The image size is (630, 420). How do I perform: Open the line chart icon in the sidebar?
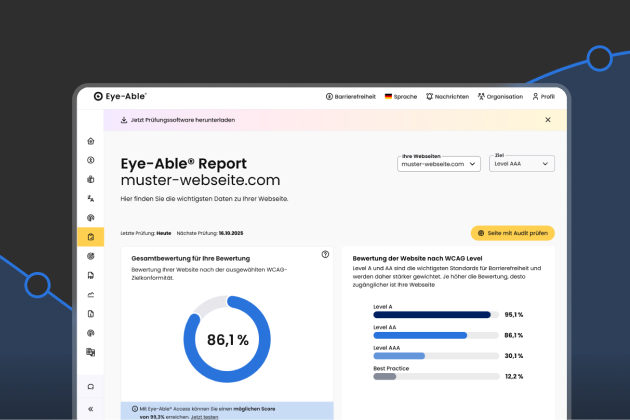tap(90, 294)
